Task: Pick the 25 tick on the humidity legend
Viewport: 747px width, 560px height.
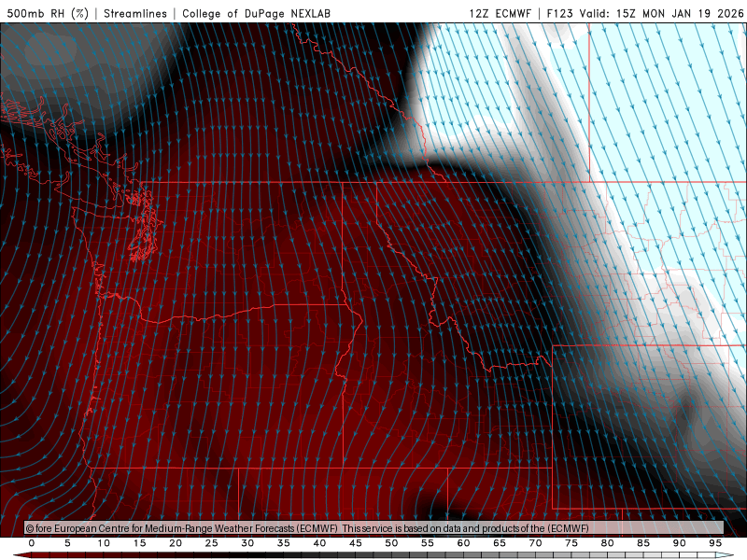Action: [211, 542]
